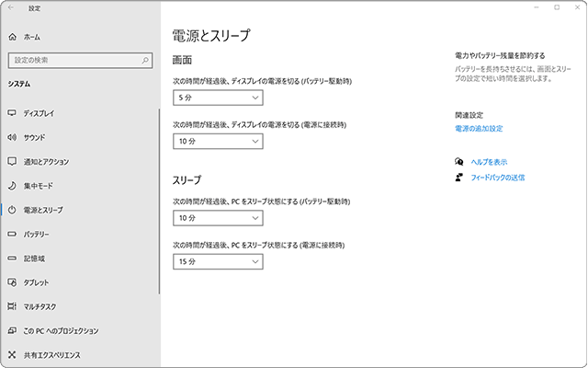Viewport: 588px width, 368px height.
Task: Click the 電力やバッテリー残量を節約する heading
Action: (x=500, y=55)
